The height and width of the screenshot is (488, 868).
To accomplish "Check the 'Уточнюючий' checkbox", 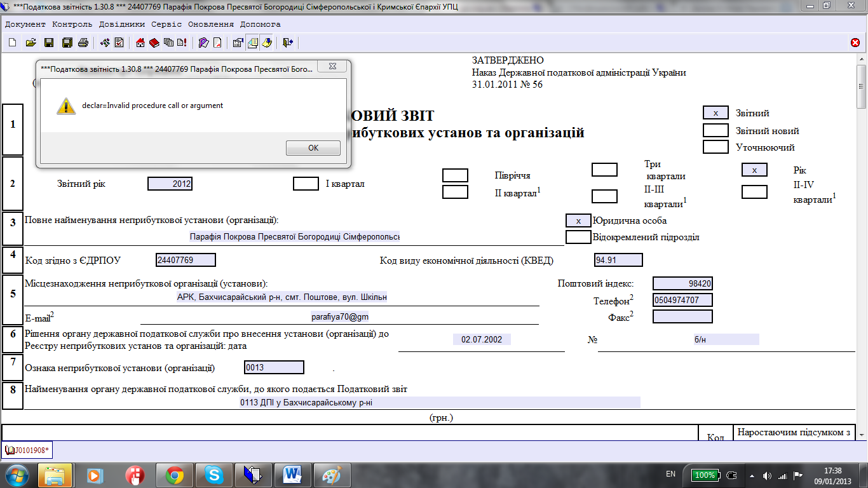I will pos(715,147).
